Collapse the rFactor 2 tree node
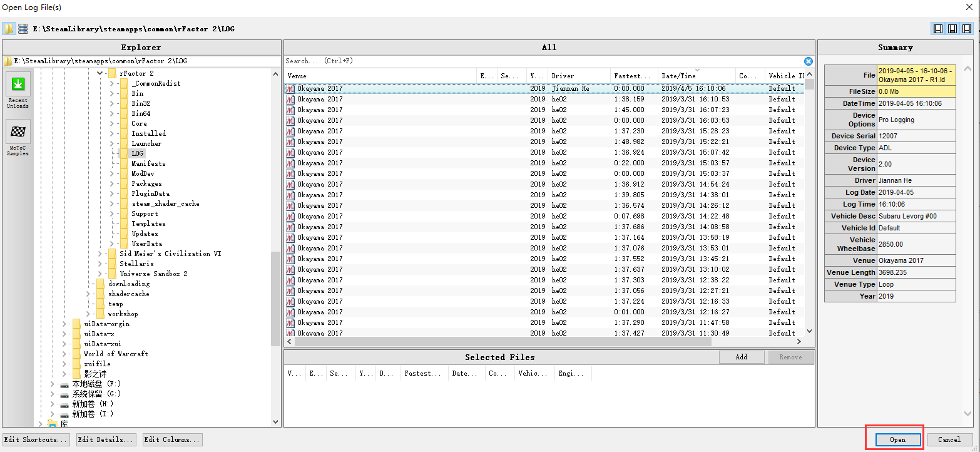This screenshot has height=452, width=980. (x=100, y=73)
